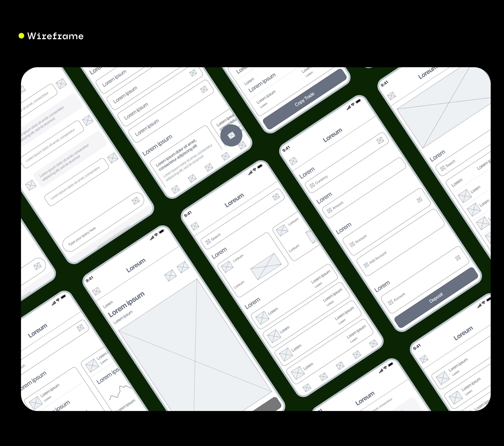Click the close icon in the Amount field
This screenshot has height=446, width=504.
419,200
